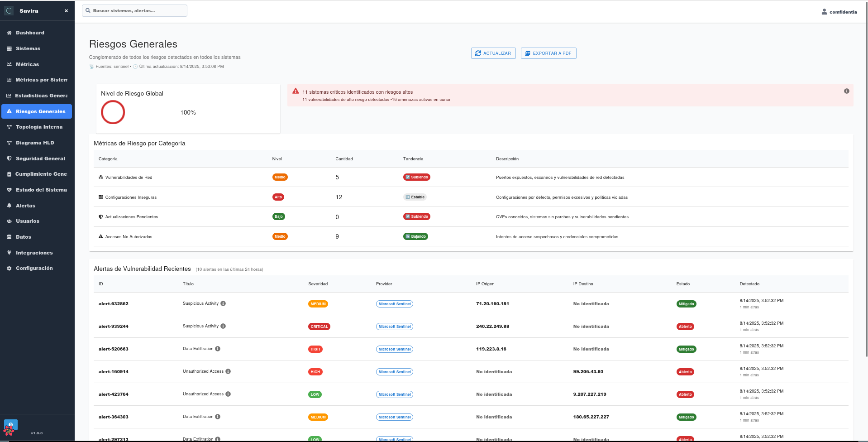The height and width of the screenshot is (442, 868).
Task: Click the global risk level red circle gauge
Action: [113, 112]
